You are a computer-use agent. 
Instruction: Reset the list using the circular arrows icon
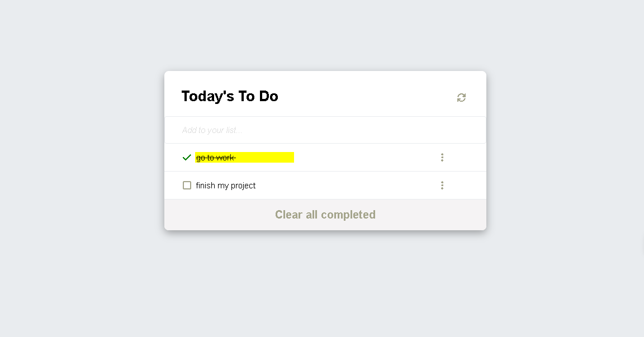[461, 97]
